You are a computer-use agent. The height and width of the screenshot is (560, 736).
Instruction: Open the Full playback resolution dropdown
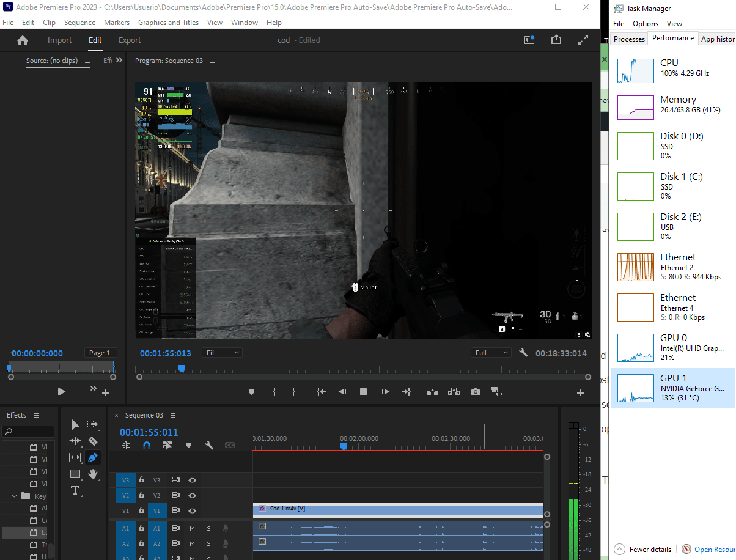pyautogui.click(x=491, y=352)
